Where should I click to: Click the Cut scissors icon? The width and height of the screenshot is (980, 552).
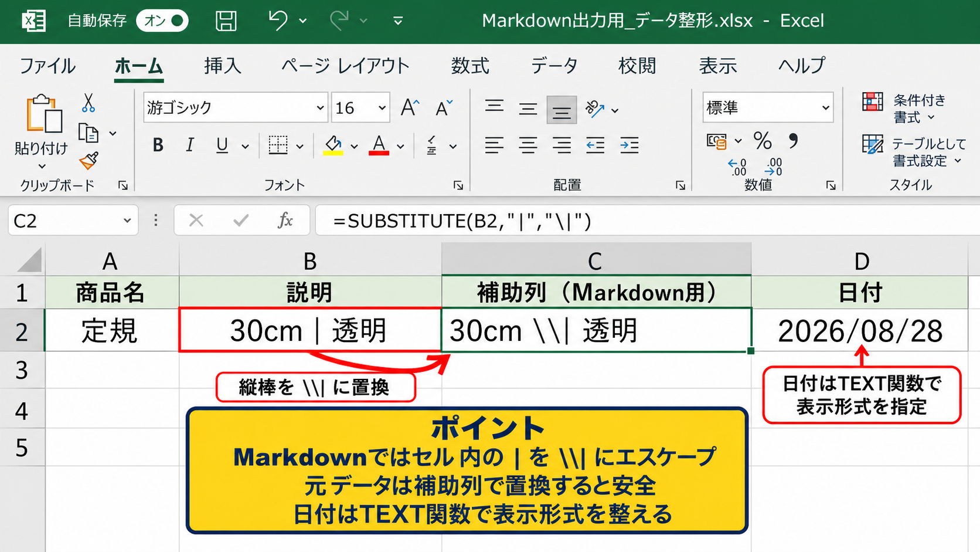[88, 103]
